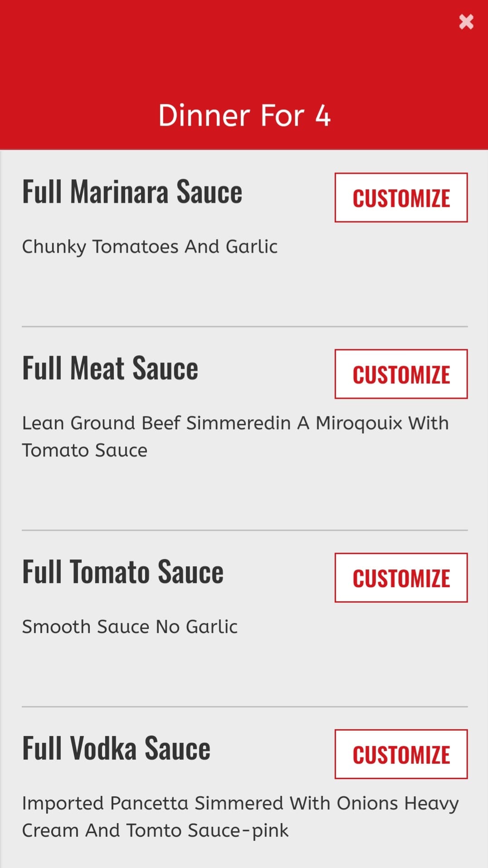Click the divider below Marinara Sauce item

coord(244,326)
